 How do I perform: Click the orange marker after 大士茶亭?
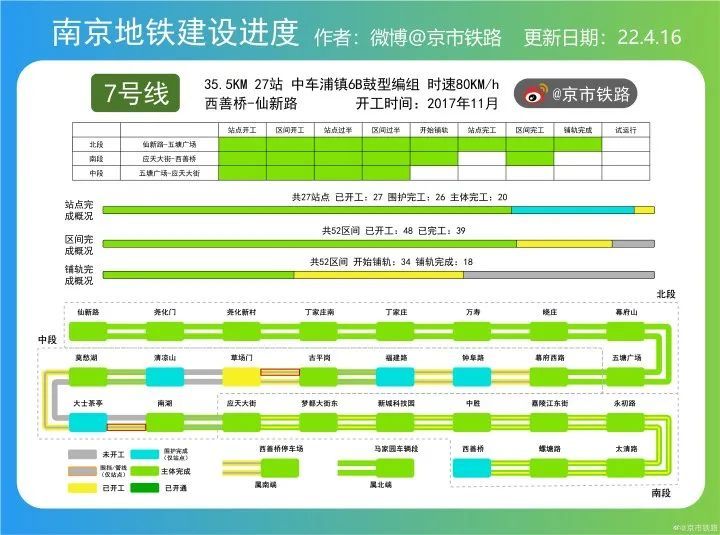(x=126, y=428)
